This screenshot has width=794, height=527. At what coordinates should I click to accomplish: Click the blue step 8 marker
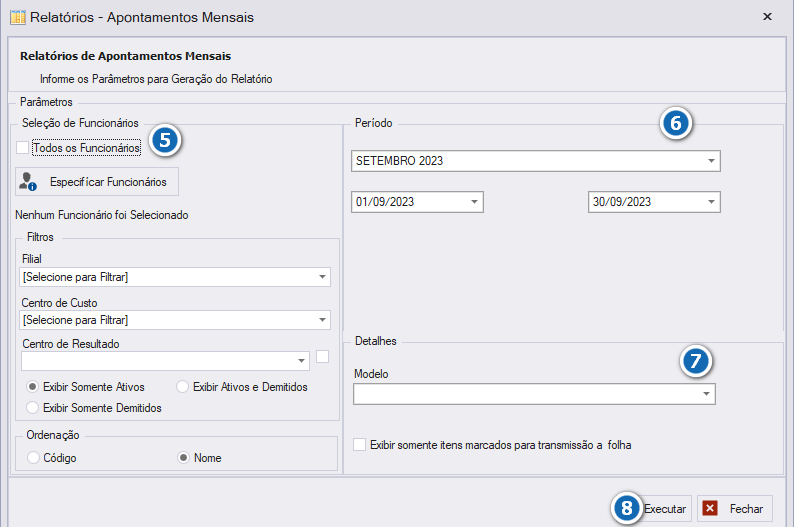[x=627, y=508]
